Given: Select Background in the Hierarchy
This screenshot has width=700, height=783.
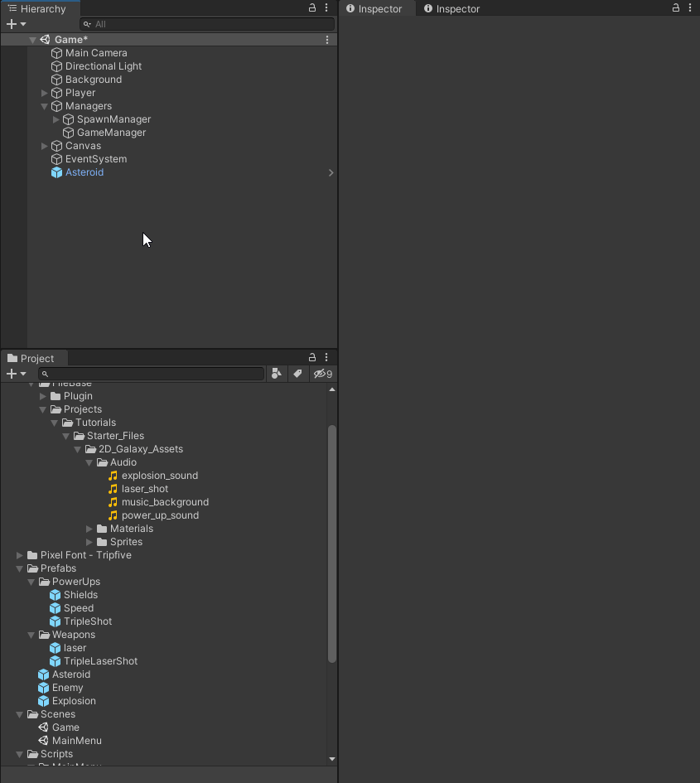Looking at the screenshot, I should (x=94, y=80).
